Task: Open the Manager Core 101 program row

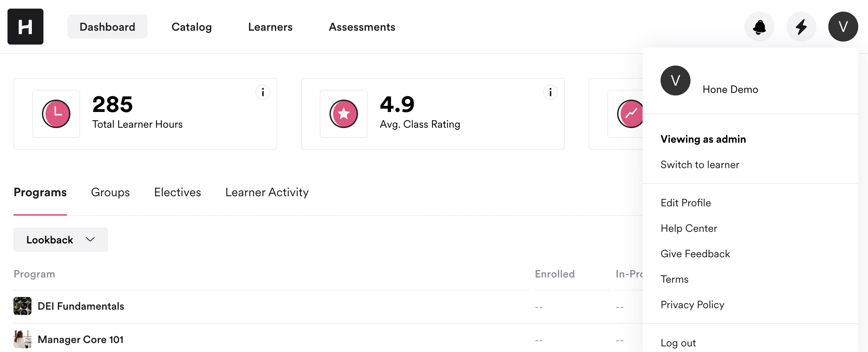Action: 81,339
